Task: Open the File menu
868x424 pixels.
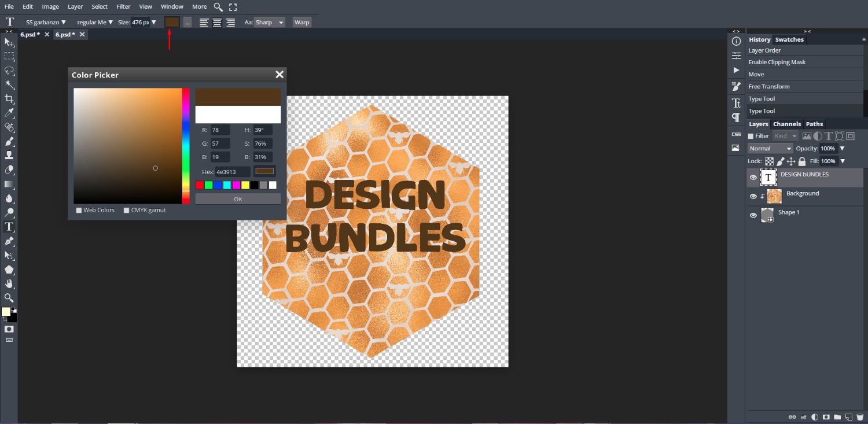Action: coord(9,7)
